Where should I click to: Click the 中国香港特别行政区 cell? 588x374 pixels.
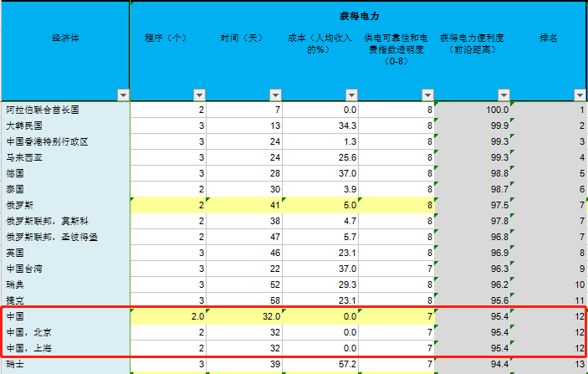(65, 141)
